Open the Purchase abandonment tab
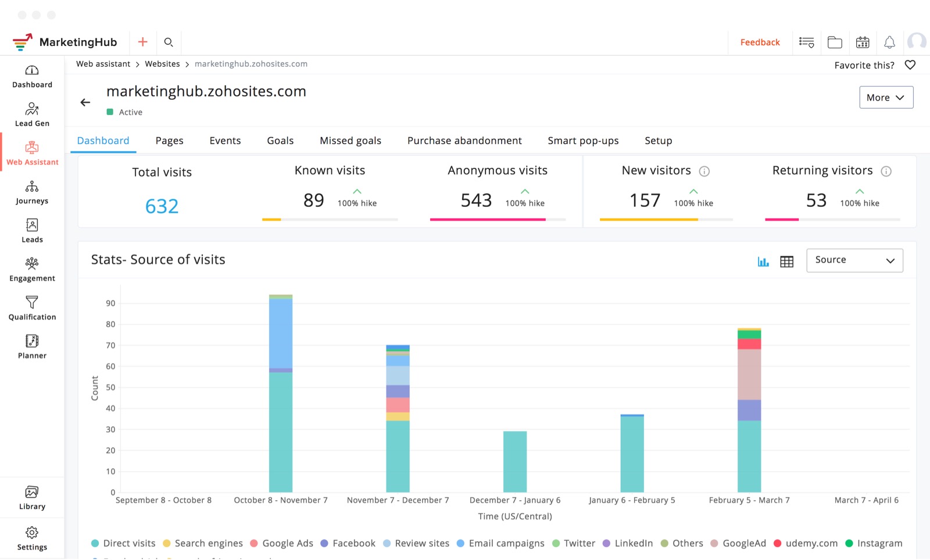This screenshot has height=560, width=930. point(464,141)
